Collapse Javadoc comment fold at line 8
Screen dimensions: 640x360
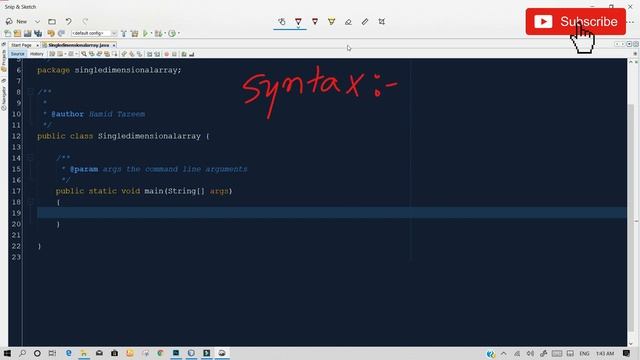[30, 92]
